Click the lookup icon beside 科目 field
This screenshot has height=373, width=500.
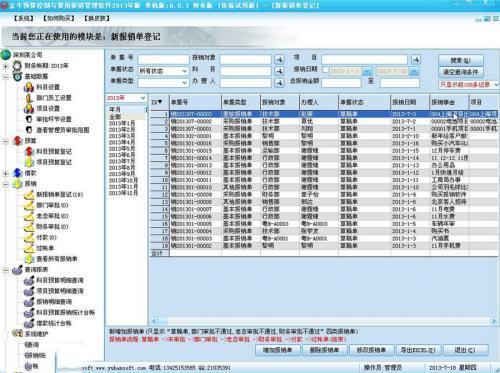point(279,71)
